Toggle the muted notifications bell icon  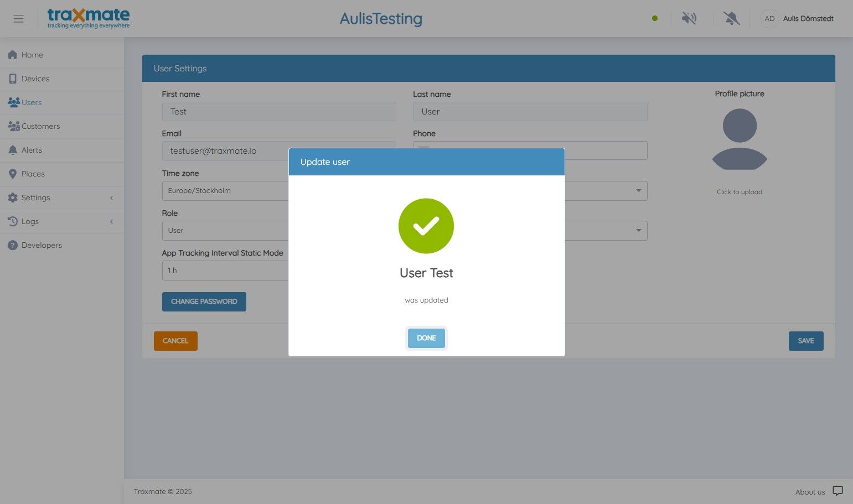pos(732,18)
